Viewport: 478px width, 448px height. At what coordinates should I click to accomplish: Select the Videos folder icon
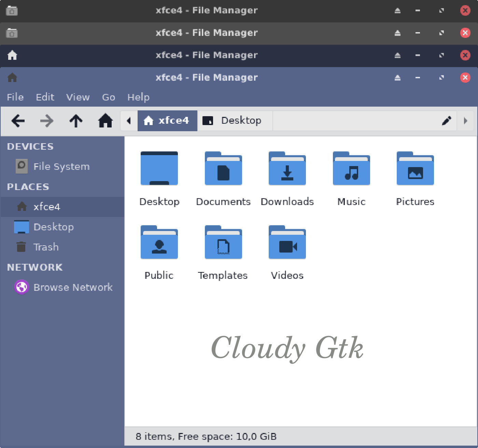pos(287,242)
